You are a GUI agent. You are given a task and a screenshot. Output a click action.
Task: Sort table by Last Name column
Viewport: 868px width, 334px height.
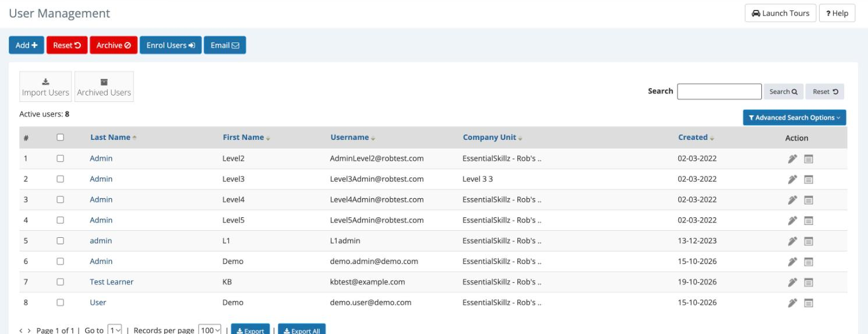(x=114, y=138)
